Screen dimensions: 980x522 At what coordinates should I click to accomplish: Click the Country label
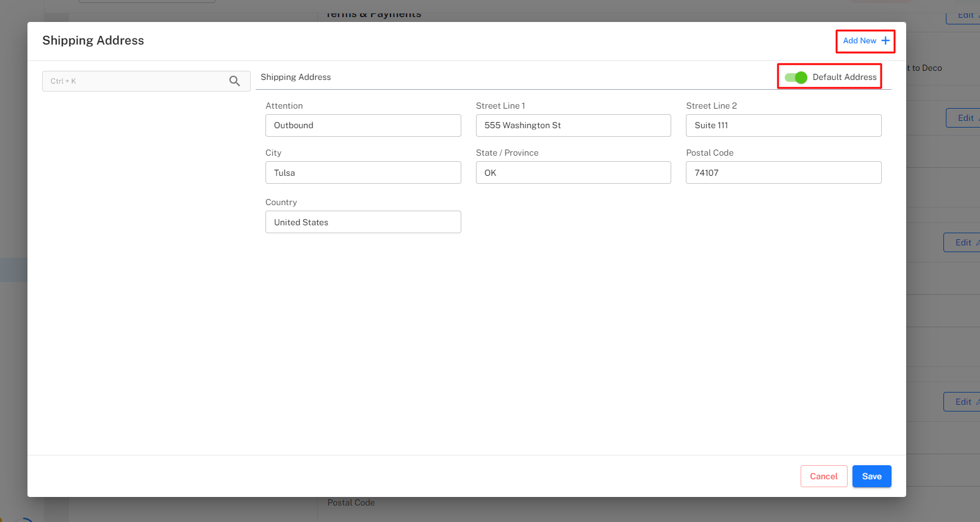pyautogui.click(x=281, y=202)
